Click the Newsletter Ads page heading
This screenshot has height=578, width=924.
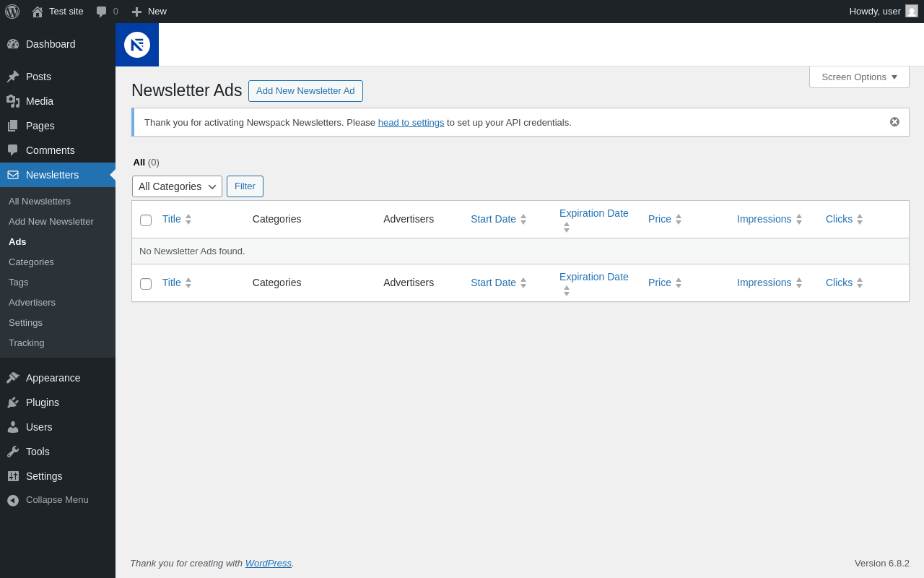coord(187,90)
